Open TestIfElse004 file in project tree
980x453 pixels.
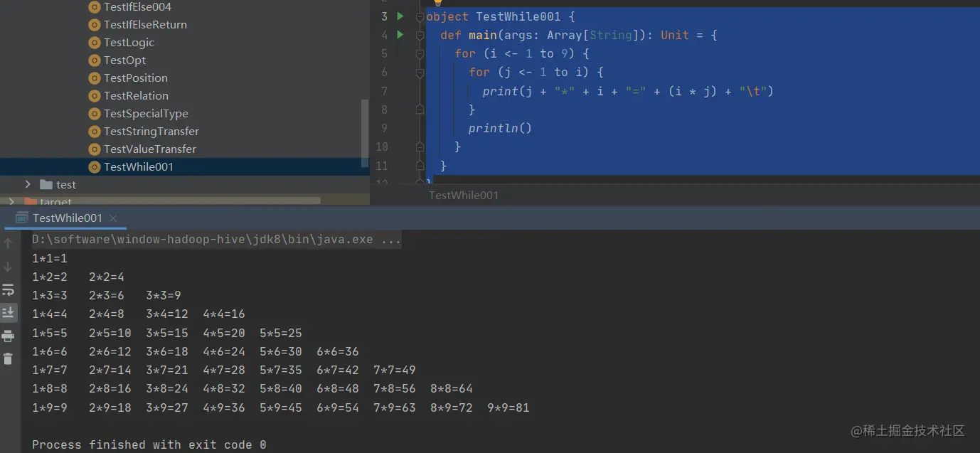[137, 7]
